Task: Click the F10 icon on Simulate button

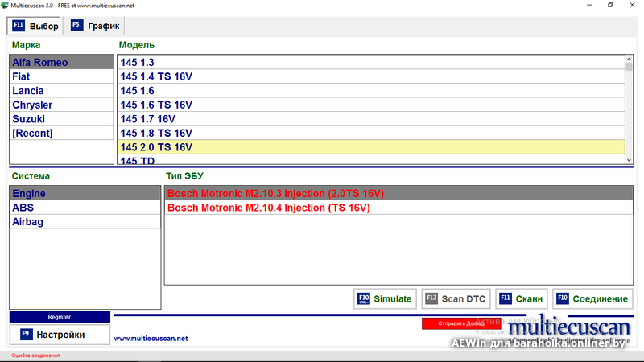Action: (364, 298)
